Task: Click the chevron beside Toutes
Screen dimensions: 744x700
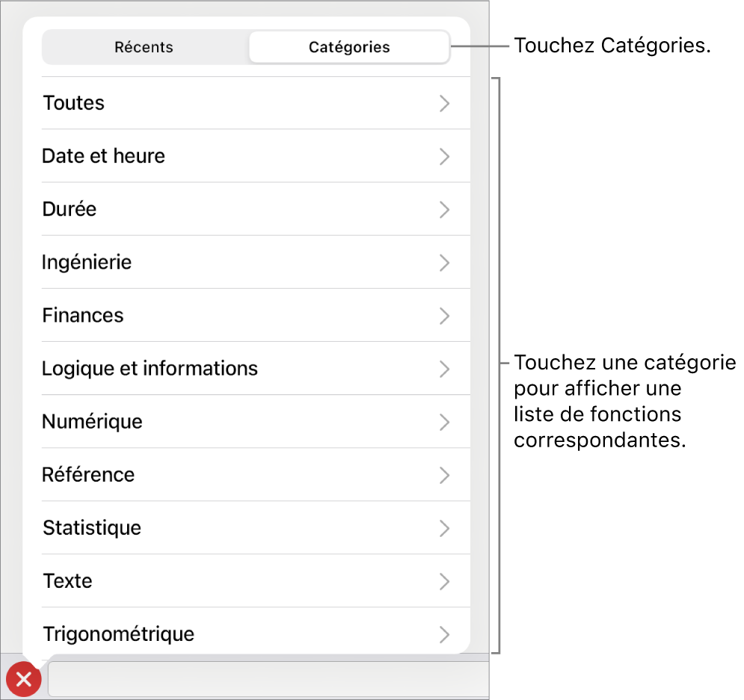Action: [x=444, y=103]
